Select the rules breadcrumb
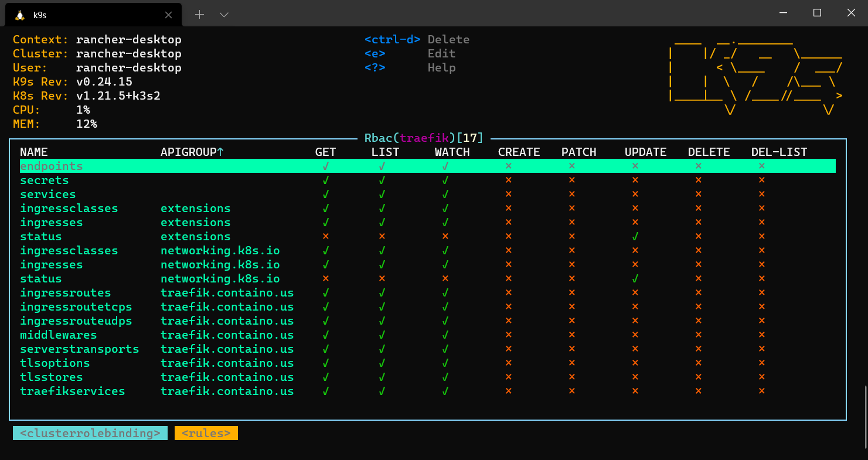This screenshot has height=460, width=868. (x=206, y=433)
